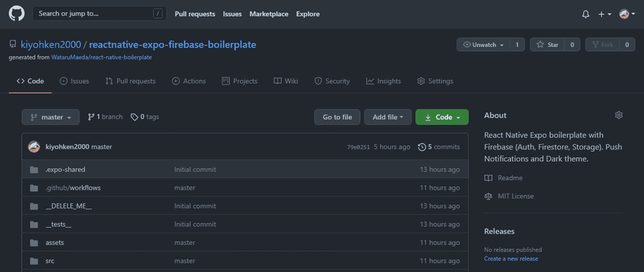Screen dimensions: 644x272
Task: Switch to the repository Issues tab
Action: (74, 81)
